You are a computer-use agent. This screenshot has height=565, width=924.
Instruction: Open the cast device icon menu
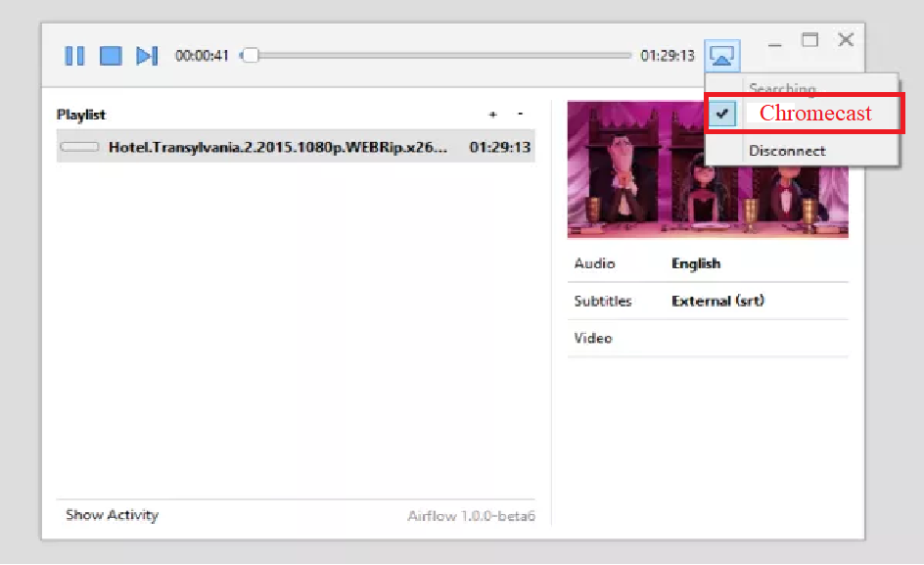click(x=722, y=56)
